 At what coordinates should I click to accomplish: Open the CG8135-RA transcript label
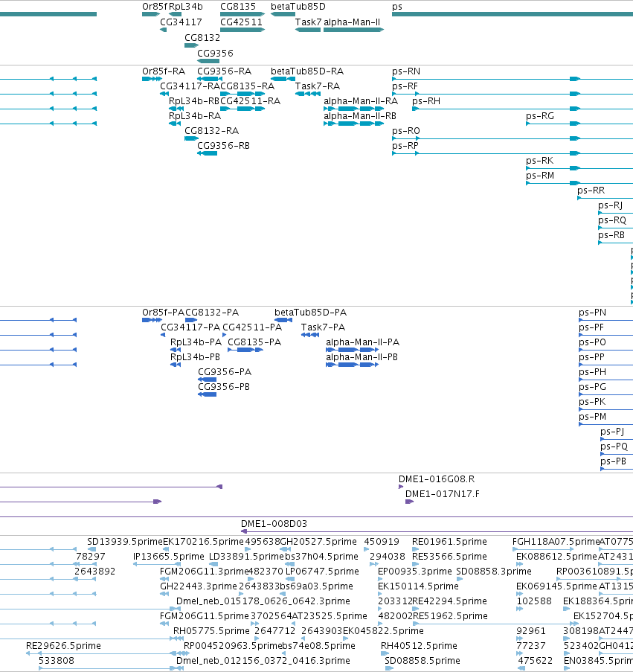pyautogui.click(x=247, y=86)
